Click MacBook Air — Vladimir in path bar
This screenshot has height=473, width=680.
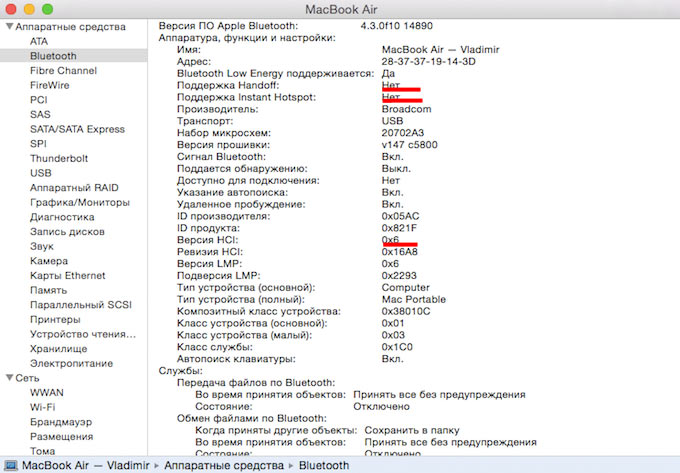pos(85,466)
